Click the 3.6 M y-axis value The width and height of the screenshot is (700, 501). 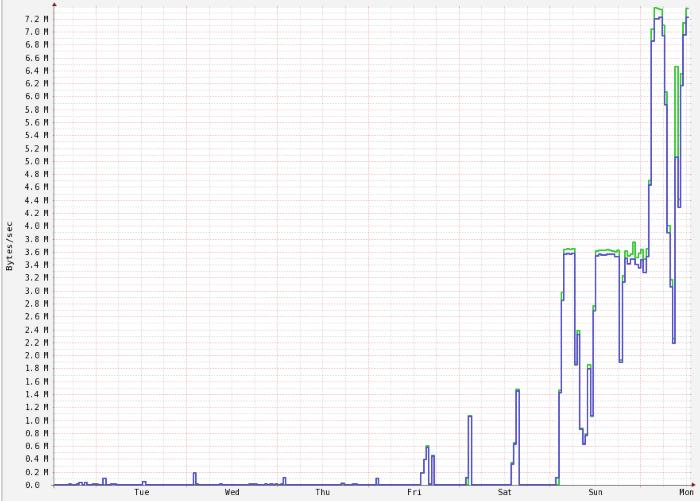[x=35, y=252]
